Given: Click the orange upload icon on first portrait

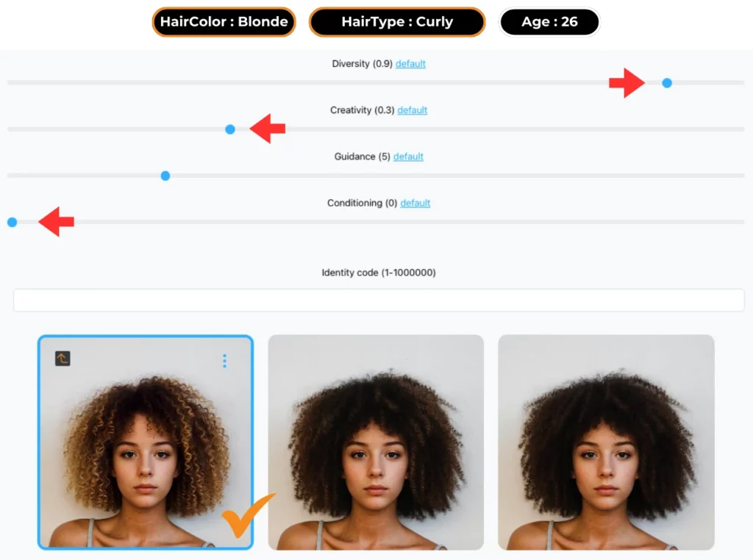Looking at the screenshot, I should [x=63, y=359].
